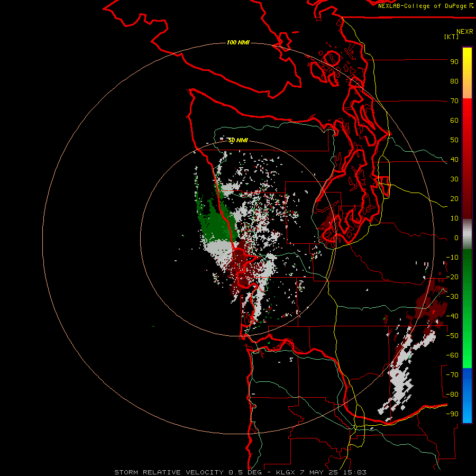Click the -40 value on velocity scale
This screenshot has height=476, width=476.
452,316
